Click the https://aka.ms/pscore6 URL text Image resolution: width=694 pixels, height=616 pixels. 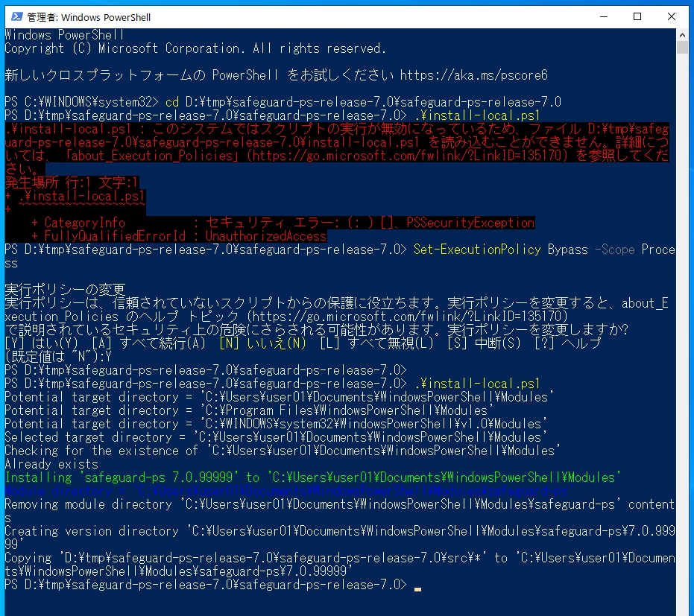pos(473,75)
